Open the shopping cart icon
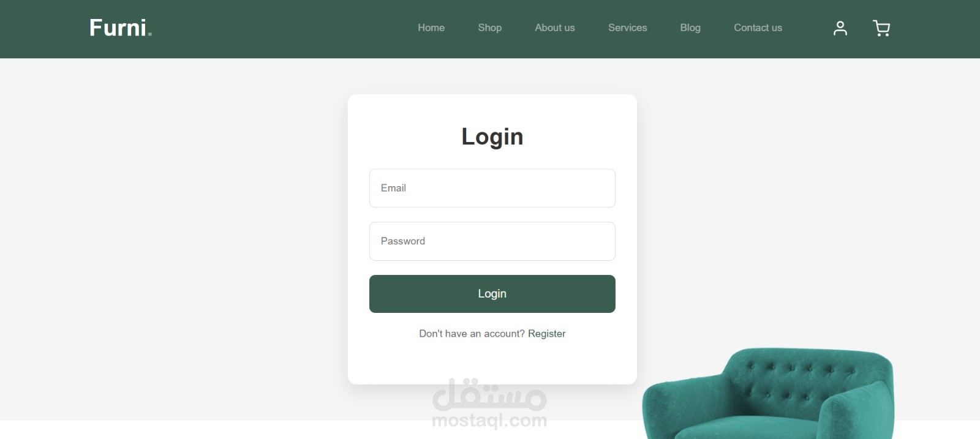 [x=881, y=28]
